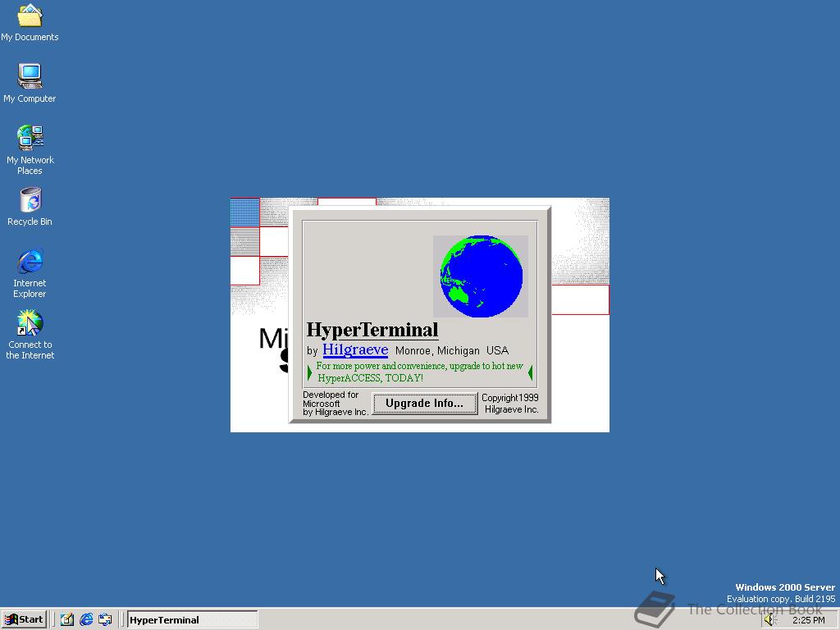Image resolution: width=840 pixels, height=630 pixels.
Task: Click the Developed for Microsoft text
Action: (336, 404)
